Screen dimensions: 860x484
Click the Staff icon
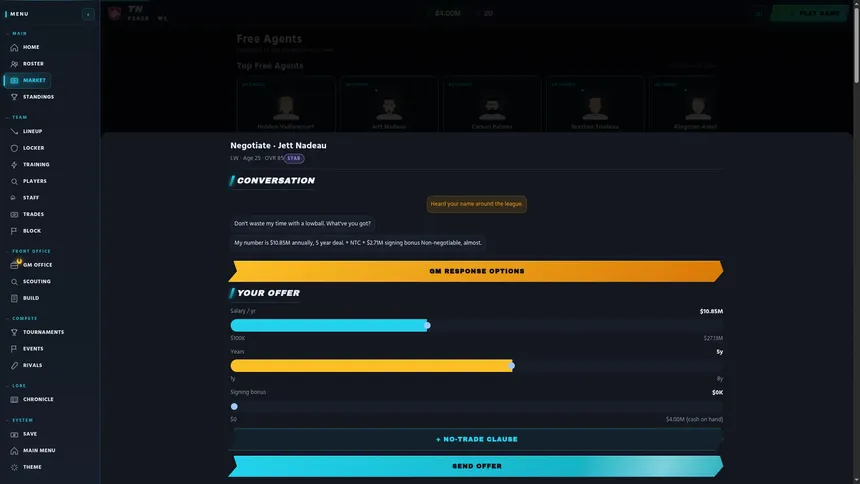(x=14, y=198)
